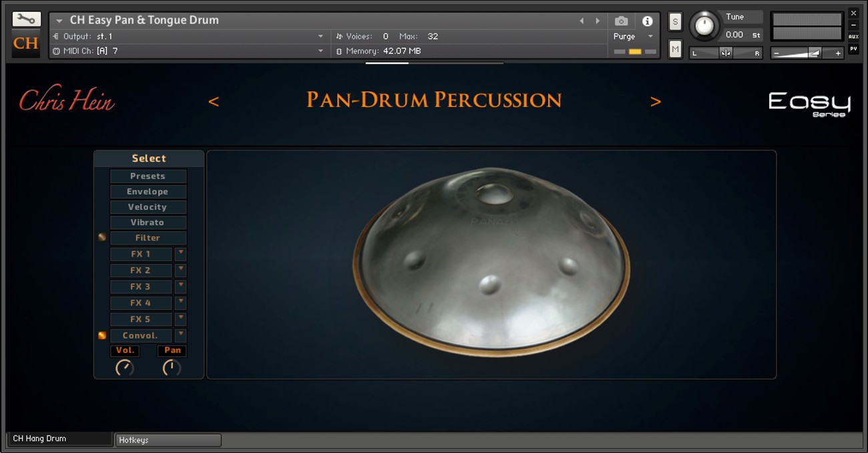
Task: Click the Tune knob
Action: (704, 25)
